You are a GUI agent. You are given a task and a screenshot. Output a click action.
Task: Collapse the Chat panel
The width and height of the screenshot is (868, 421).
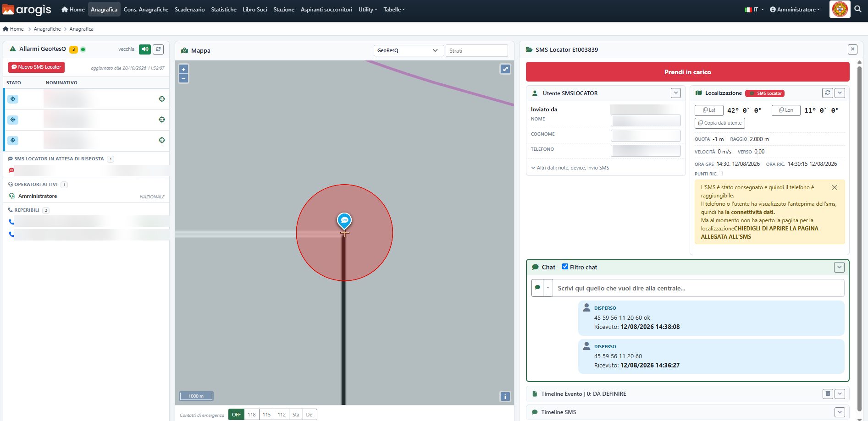tap(839, 267)
